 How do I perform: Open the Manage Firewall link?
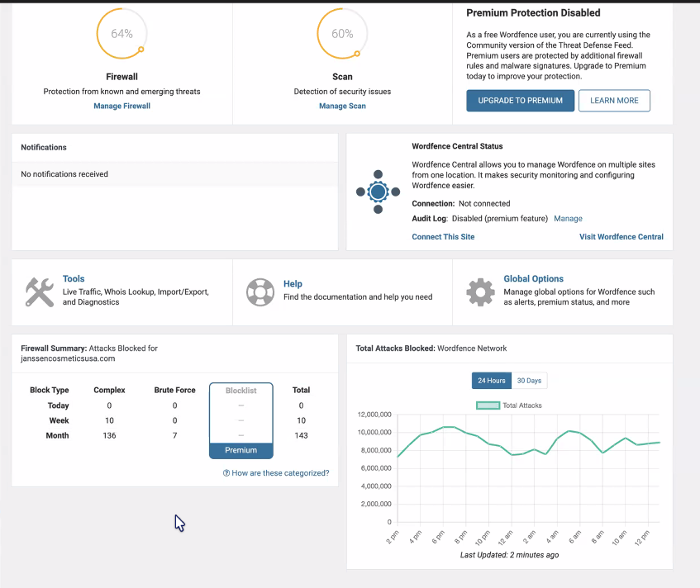tap(121, 106)
